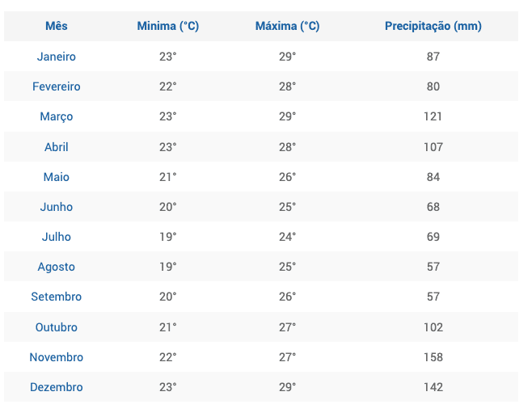Click the Minima (°C) column header
The height and width of the screenshot is (417, 532).
[168, 26]
